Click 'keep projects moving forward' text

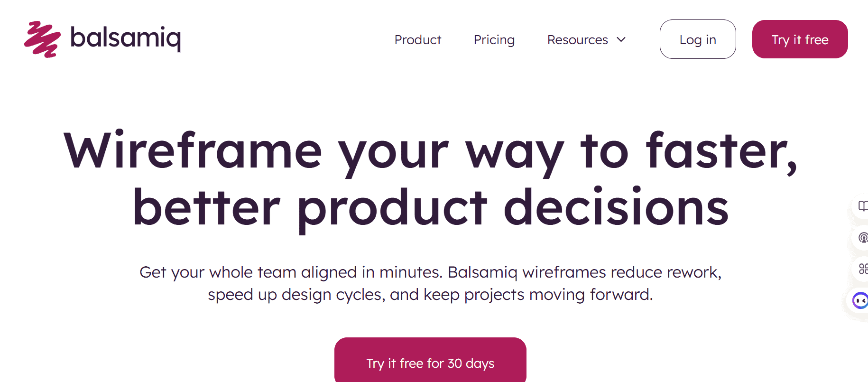(538, 295)
